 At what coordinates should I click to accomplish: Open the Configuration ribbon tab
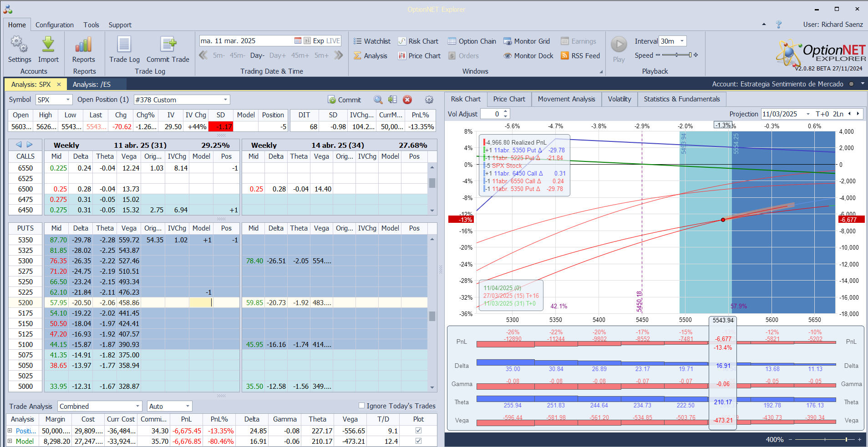click(55, 25)
